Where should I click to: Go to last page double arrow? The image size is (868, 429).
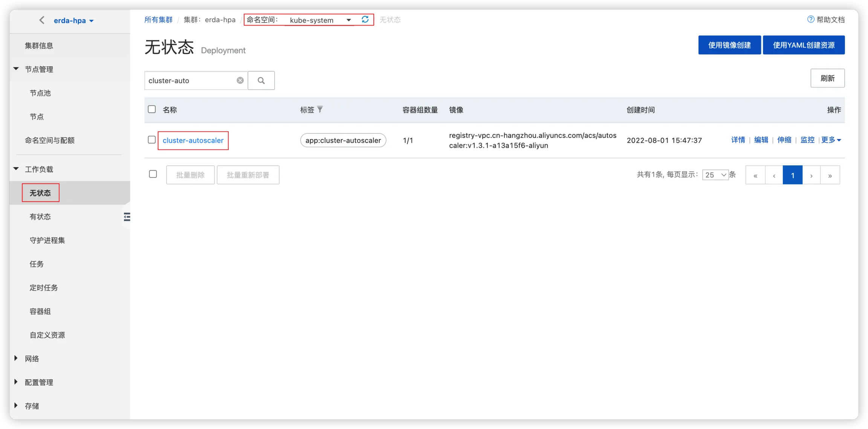click(830, 175)
